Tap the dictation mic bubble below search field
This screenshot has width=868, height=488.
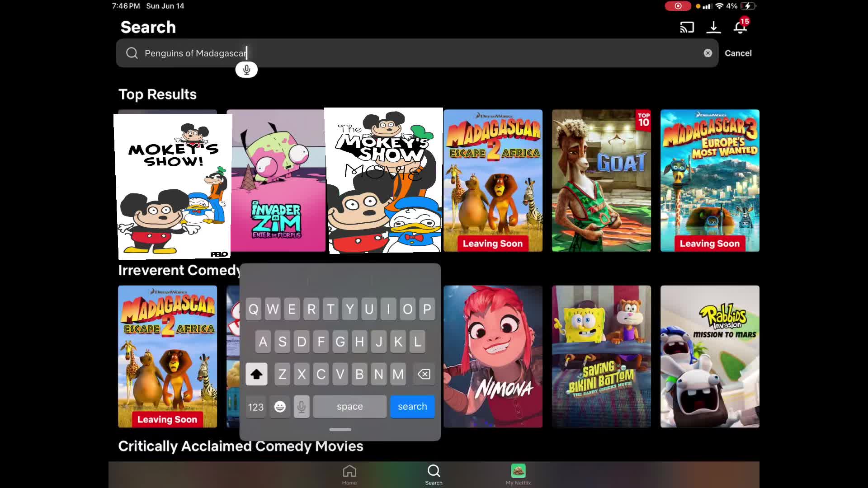(246, 70)
